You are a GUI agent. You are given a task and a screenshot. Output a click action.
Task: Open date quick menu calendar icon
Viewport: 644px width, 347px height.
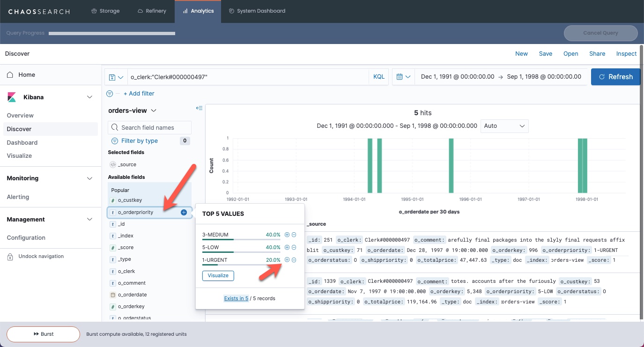click(x=403, y=77)
